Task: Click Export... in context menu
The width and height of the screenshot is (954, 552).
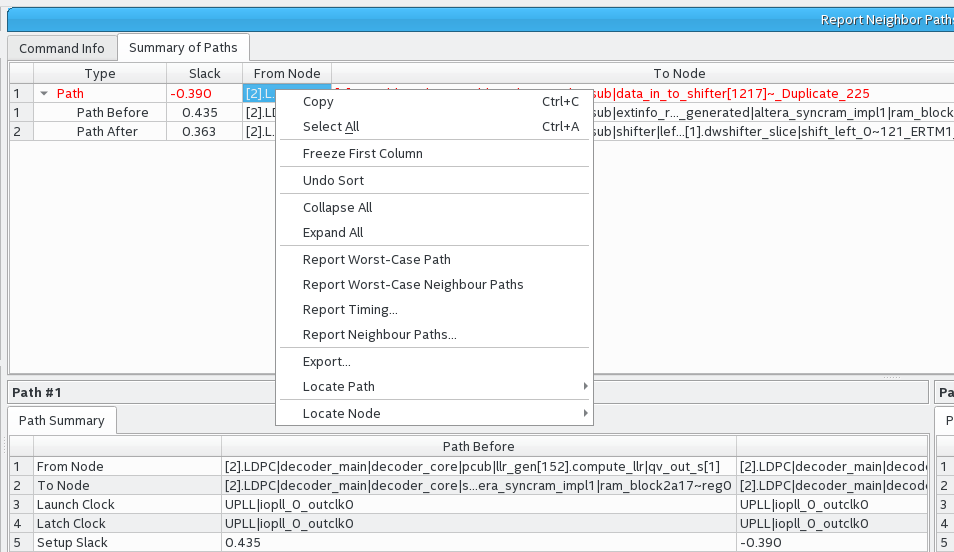Action: [x=326, y=362]
